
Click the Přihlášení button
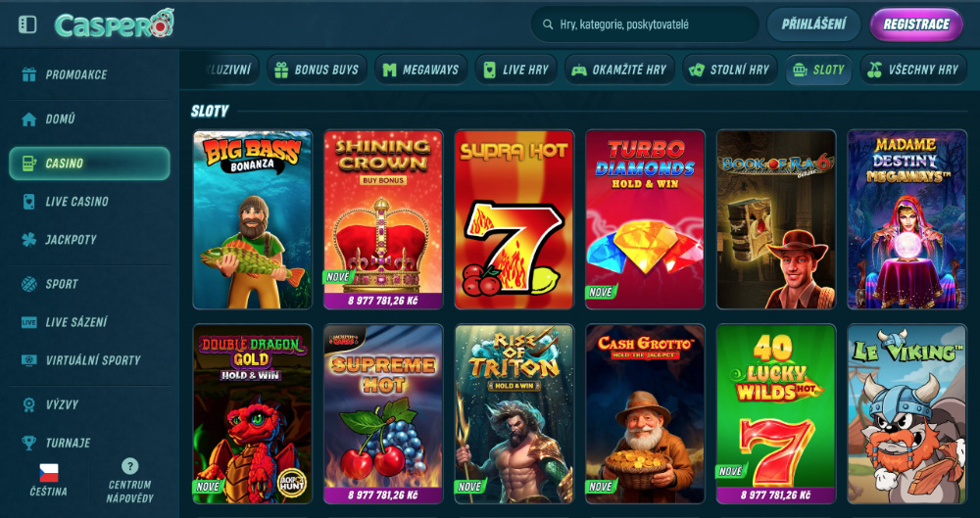[813, 24]
